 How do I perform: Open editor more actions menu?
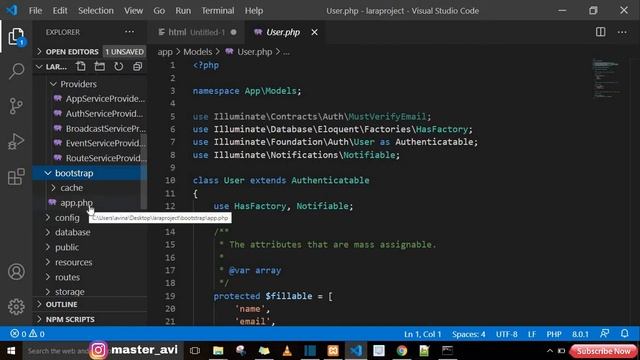click(622, 32)
